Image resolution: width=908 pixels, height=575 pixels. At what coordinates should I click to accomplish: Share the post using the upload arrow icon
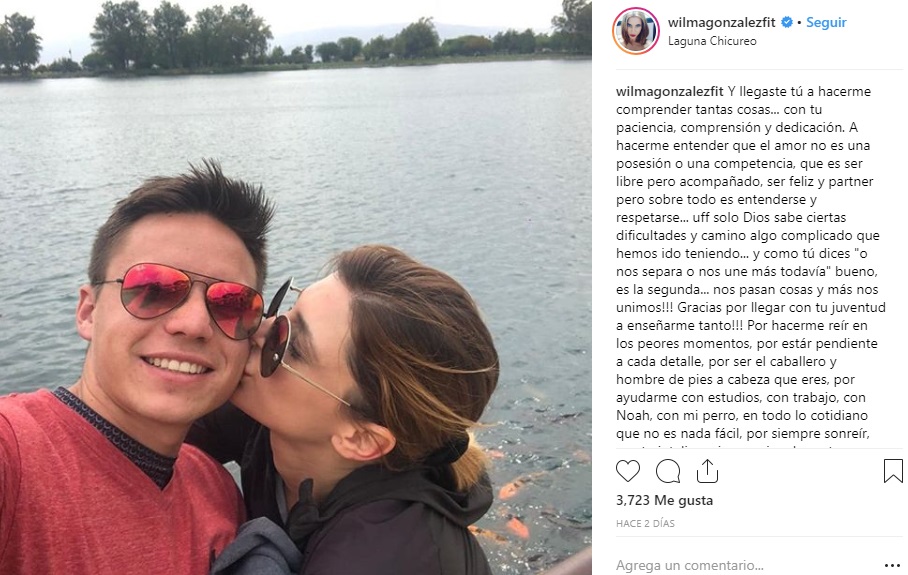(x=707, y=471)
